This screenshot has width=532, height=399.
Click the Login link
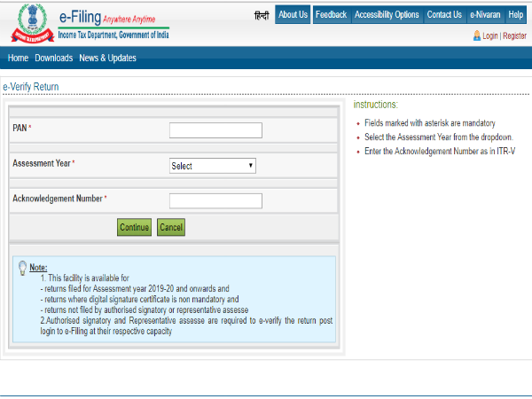(489, 36)
